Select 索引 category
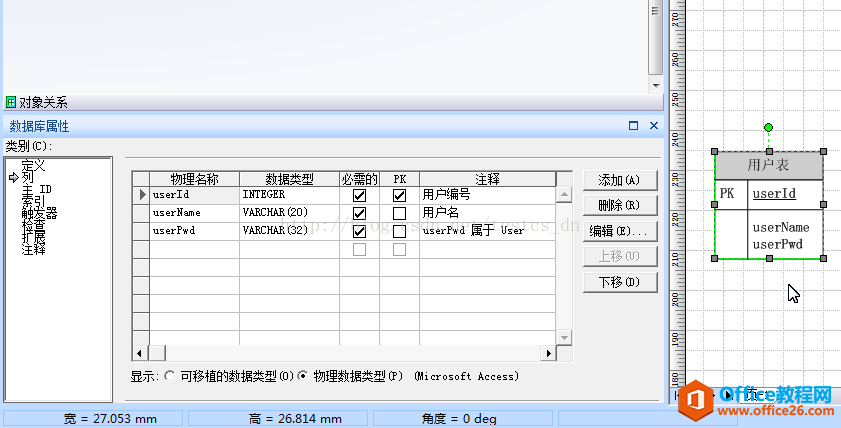This screenshot has width=841, height=428. click(x=33, y=202)
